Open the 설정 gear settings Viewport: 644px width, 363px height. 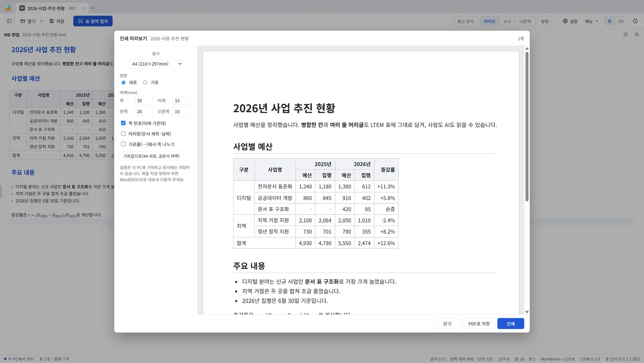click(570, 21)
